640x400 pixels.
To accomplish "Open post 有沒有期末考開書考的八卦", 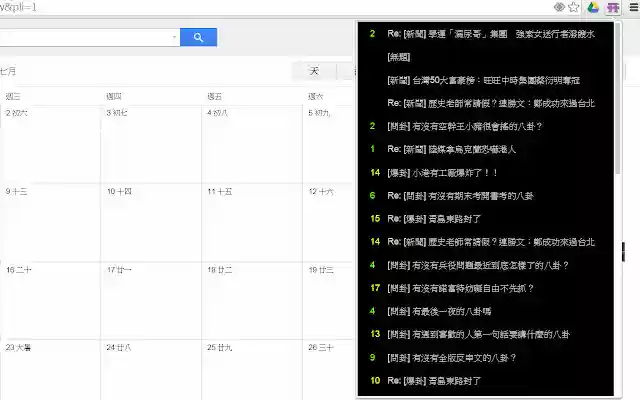I will [x=460, y=196].
